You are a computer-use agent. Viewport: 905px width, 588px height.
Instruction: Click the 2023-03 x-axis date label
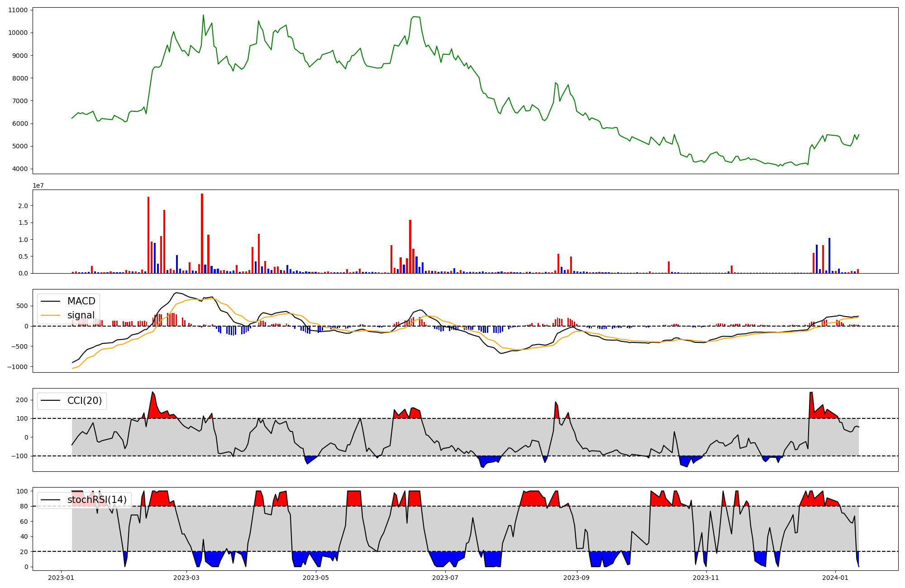click(187, 578)
